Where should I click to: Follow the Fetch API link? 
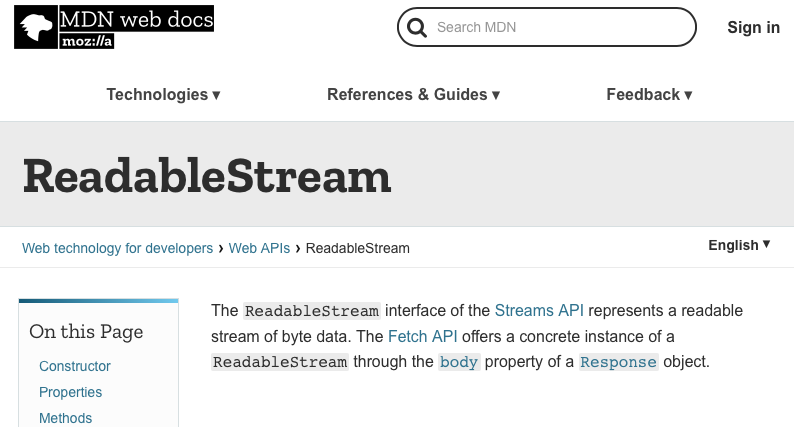pos(422,336)
